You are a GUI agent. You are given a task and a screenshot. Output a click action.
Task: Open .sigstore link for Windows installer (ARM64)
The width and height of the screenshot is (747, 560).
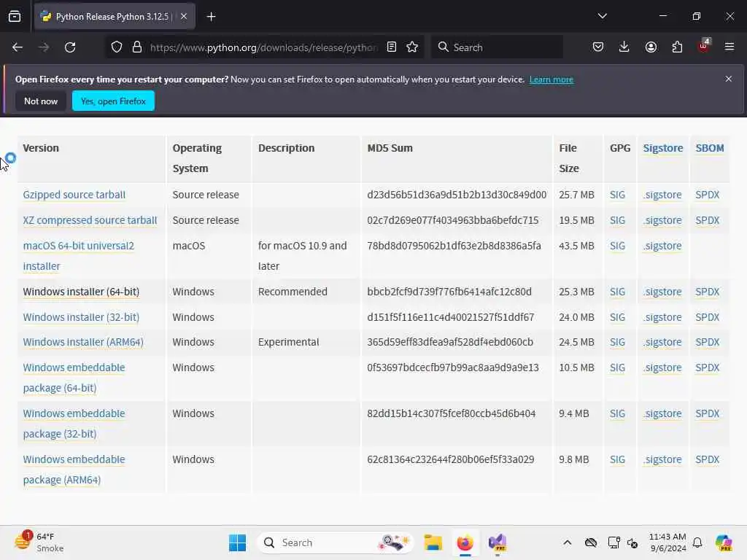(x=662, y=342)
